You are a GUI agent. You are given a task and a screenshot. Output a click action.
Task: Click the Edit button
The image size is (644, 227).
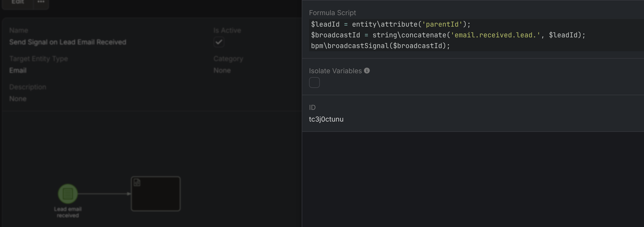18,2
